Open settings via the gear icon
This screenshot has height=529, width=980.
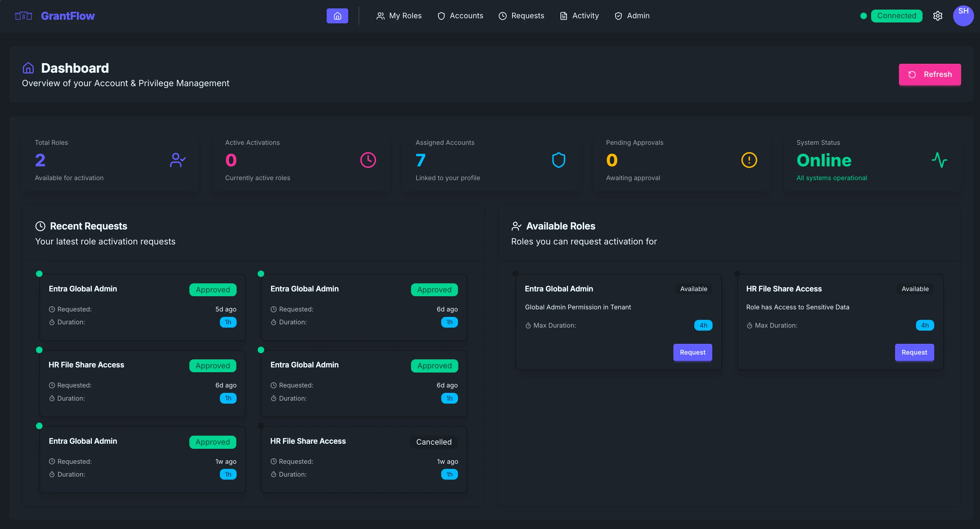938,16
